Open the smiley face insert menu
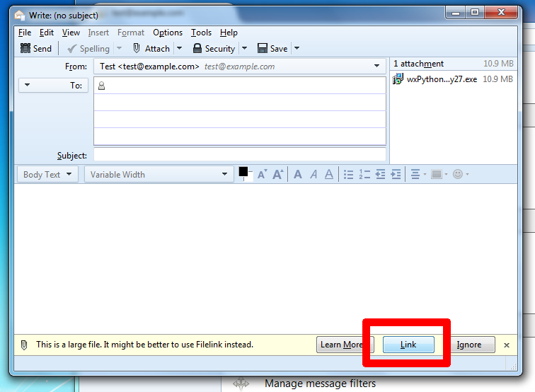 460,174
